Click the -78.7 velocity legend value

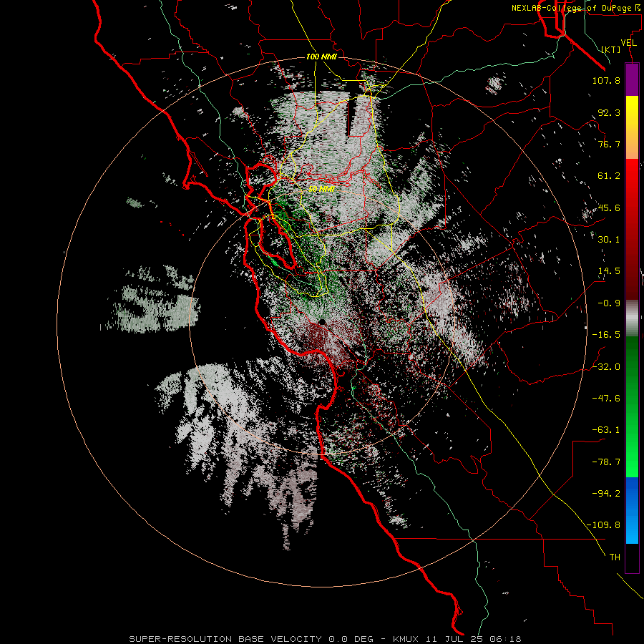[606, 462]
